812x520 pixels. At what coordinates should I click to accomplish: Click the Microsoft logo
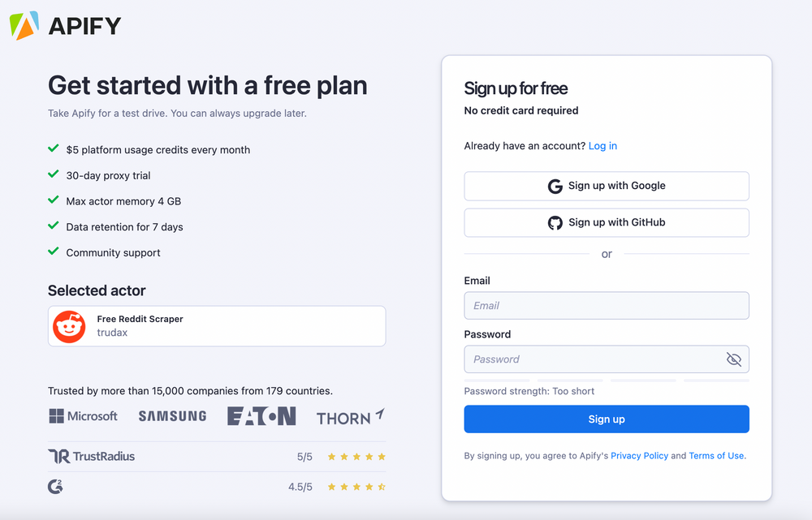(x=83, y=416)
